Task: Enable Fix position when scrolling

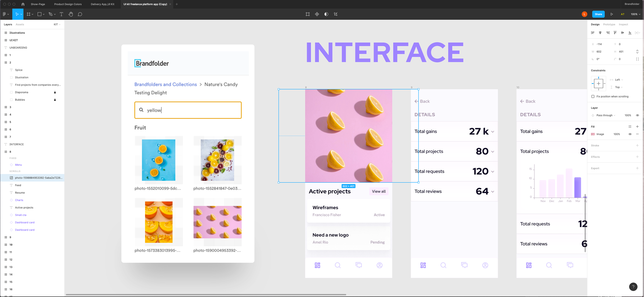Action: coord(593,96)
